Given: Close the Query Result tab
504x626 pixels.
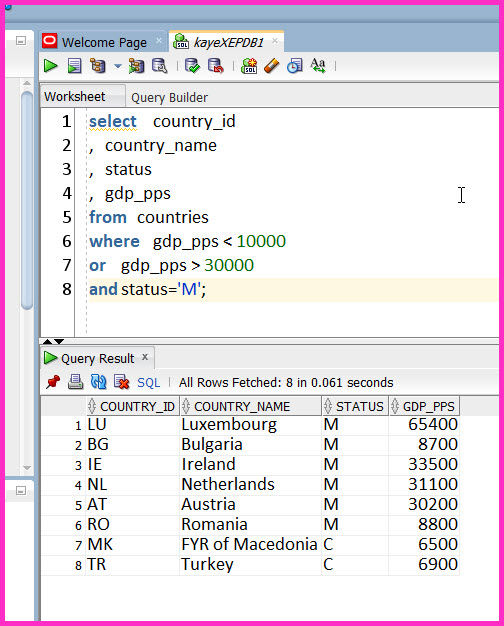Looking at the screenshot, I should (x=145, y=357).
